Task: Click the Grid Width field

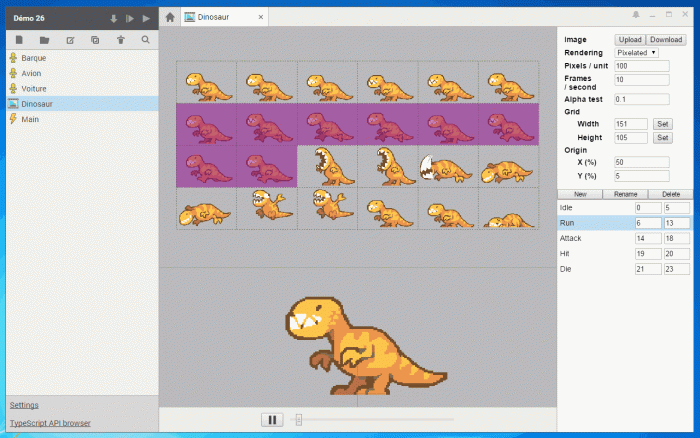Action: click(x=631, y=124)
